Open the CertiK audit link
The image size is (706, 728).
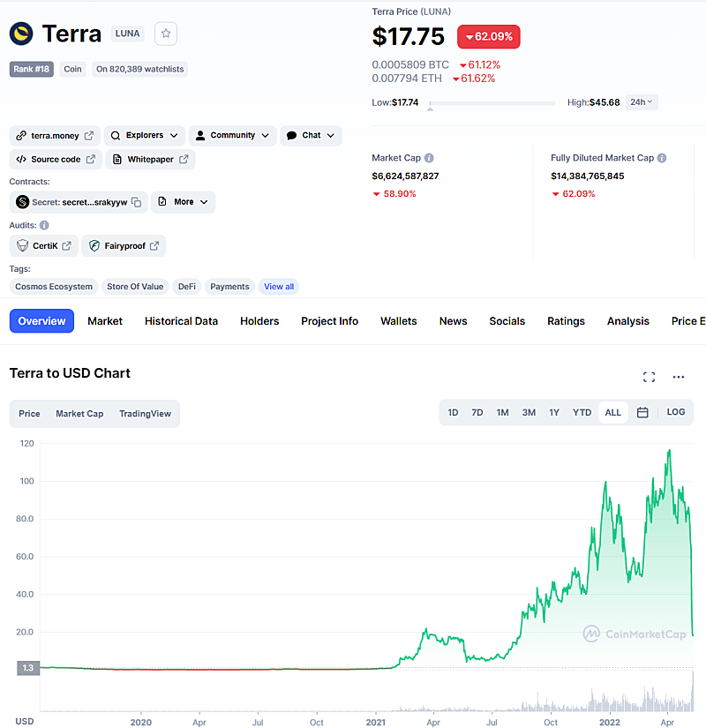coord(43,245)
